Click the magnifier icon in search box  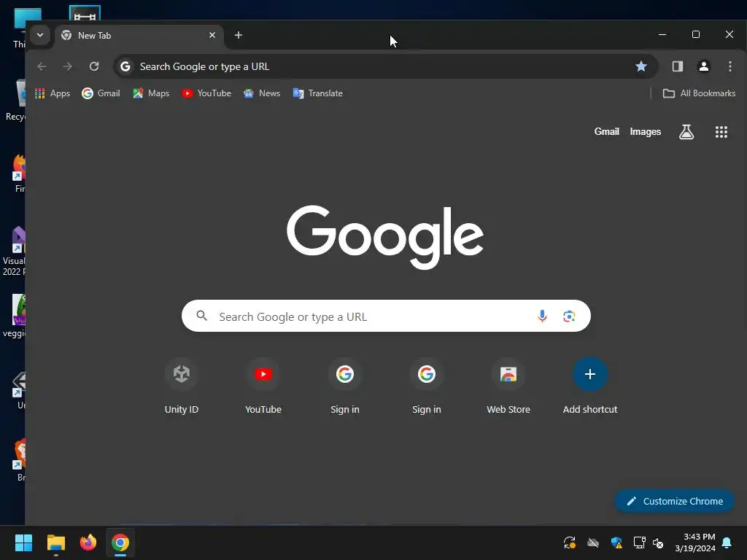click(x=202, y=316)
